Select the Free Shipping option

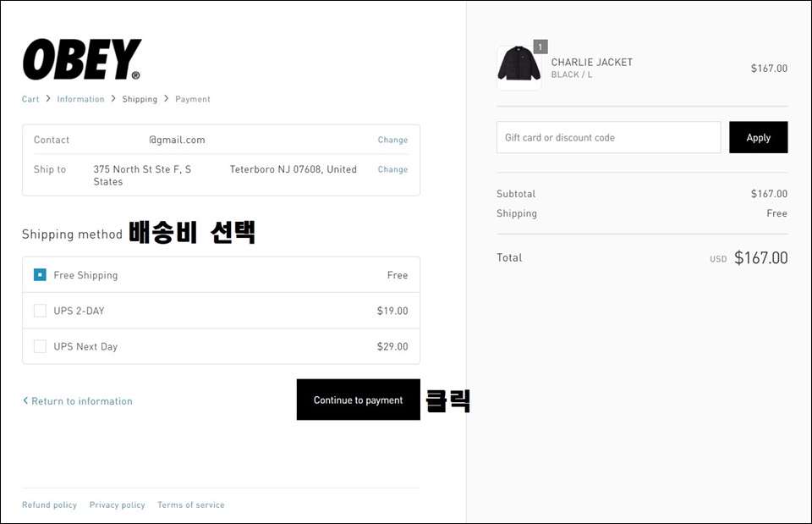click(40, 275)
